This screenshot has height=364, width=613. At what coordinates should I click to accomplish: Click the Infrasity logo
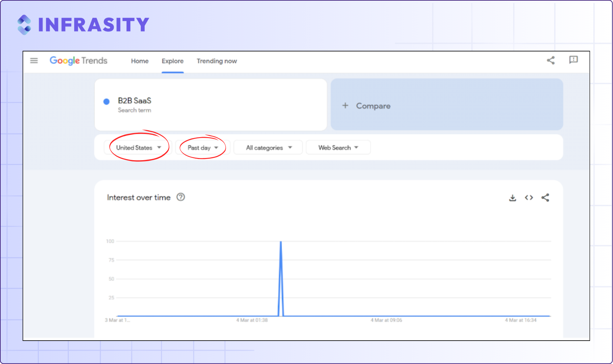[x=83, y=25]
